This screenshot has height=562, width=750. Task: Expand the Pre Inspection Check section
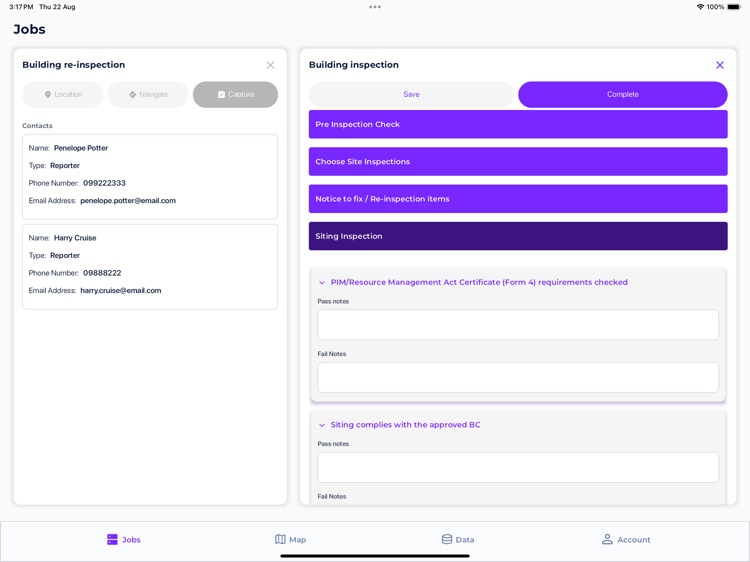pyautogui.click(x=518, y=124)
